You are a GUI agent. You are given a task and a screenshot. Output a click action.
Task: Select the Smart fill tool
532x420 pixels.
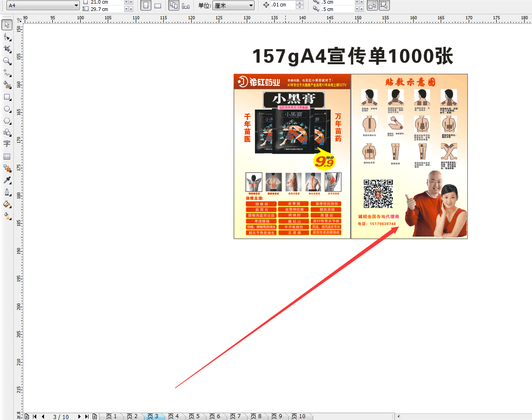pos(7,85)
